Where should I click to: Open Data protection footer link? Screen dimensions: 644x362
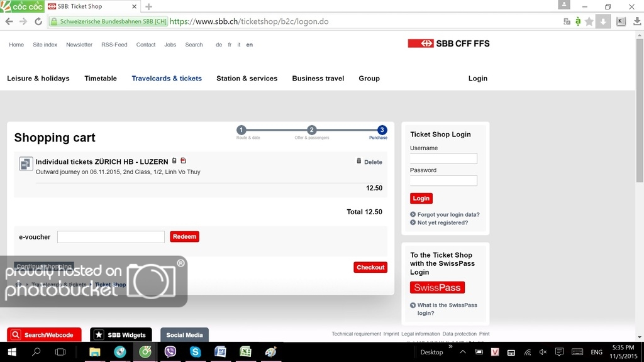click(x=459, y=334)
